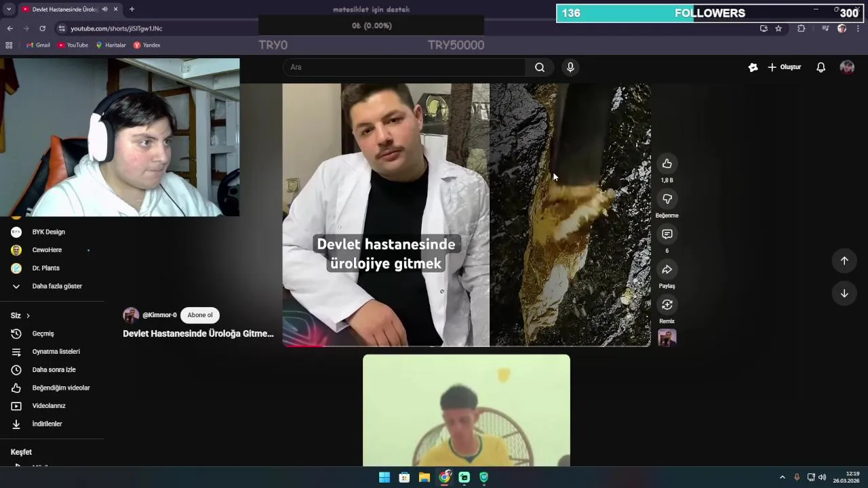
Task: Reload the page with the refresh icon
Action: click(x=42, y=28)
